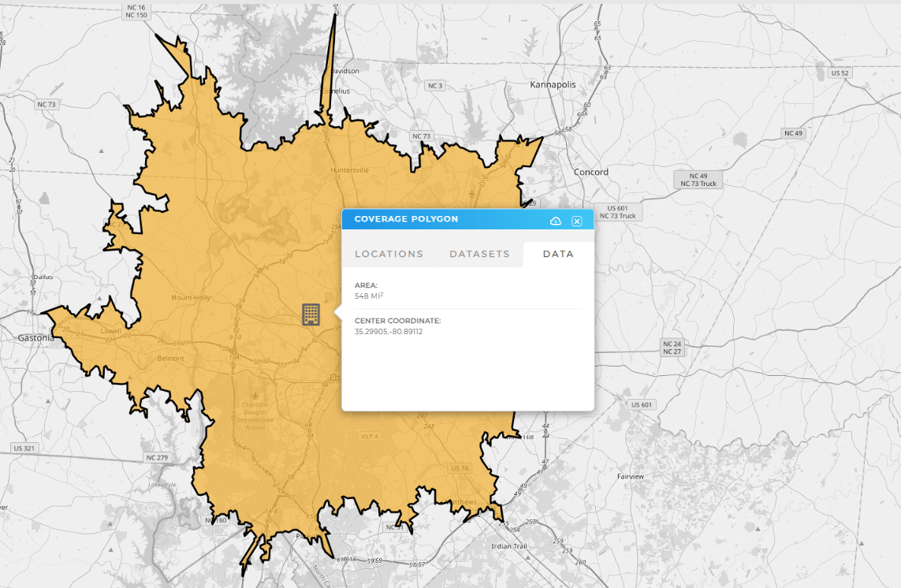Click the US 601 route shield
The image size is (901, 588).
click(642, 404)
